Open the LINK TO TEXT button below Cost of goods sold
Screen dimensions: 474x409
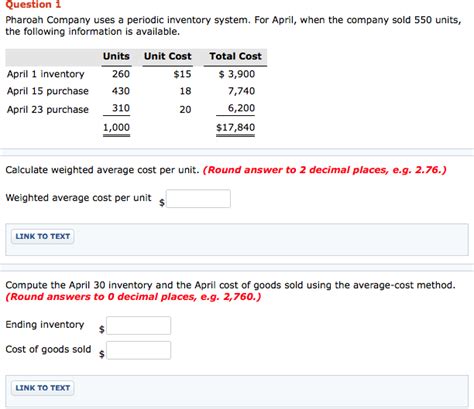pyautogui.click(x=43, y=388)
